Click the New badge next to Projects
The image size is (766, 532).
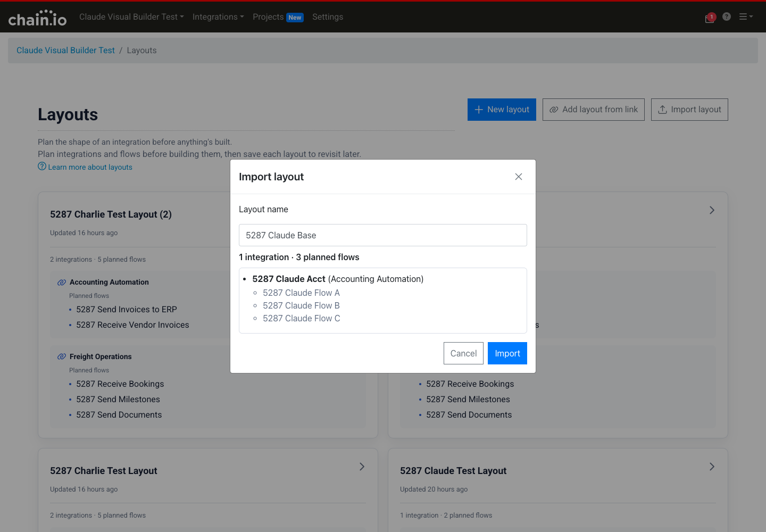tap(295, 18)
